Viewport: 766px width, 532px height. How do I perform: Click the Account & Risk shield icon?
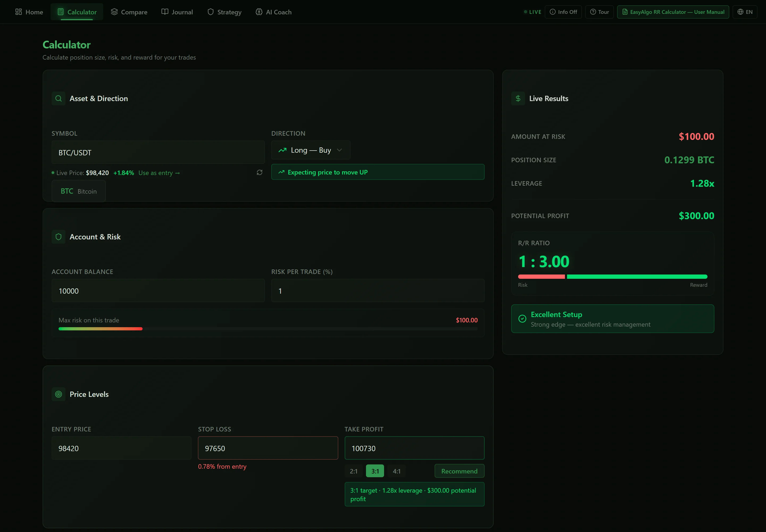coord(58,237)
